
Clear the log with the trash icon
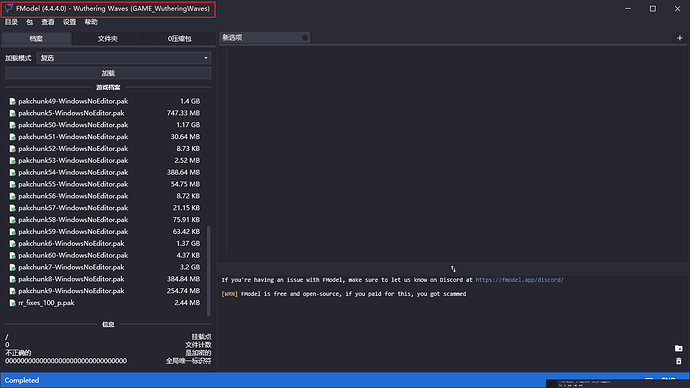point(679,361)
